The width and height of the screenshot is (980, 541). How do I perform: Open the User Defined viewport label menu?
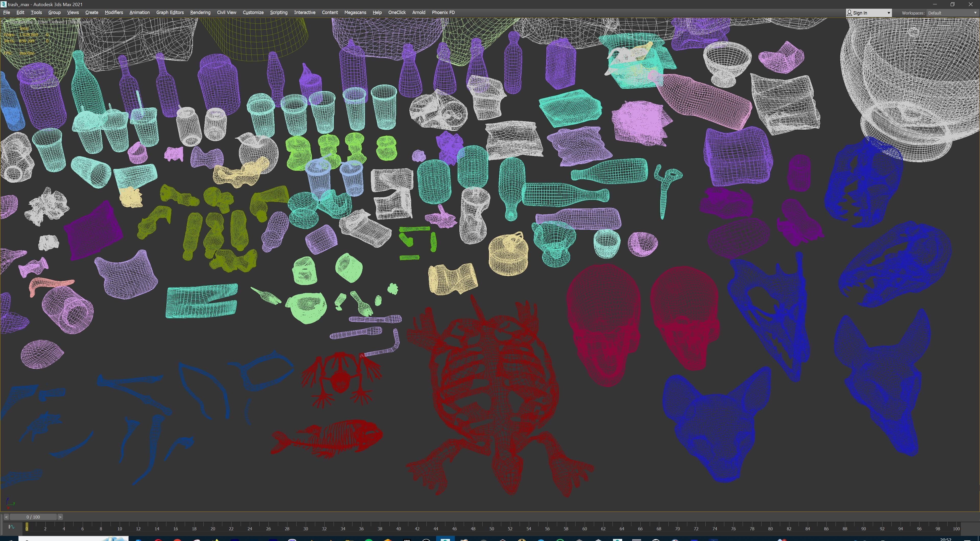[53, 22]
